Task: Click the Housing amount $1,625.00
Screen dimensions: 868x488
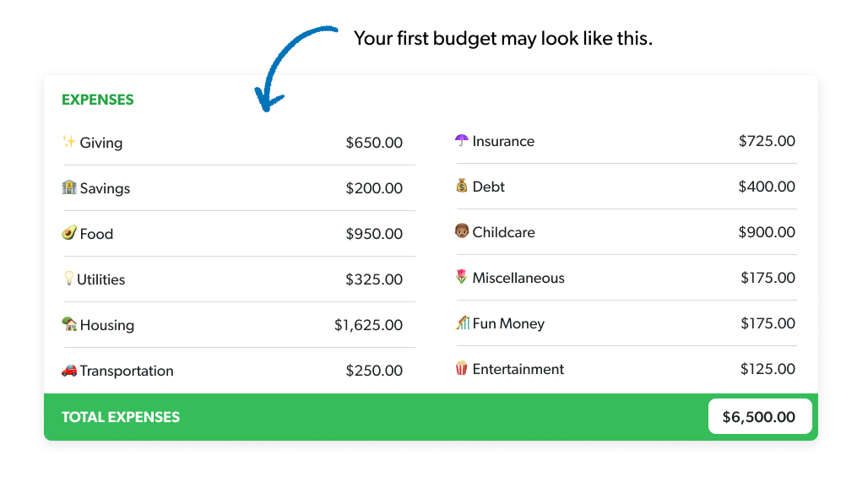Action: (368, 325)
